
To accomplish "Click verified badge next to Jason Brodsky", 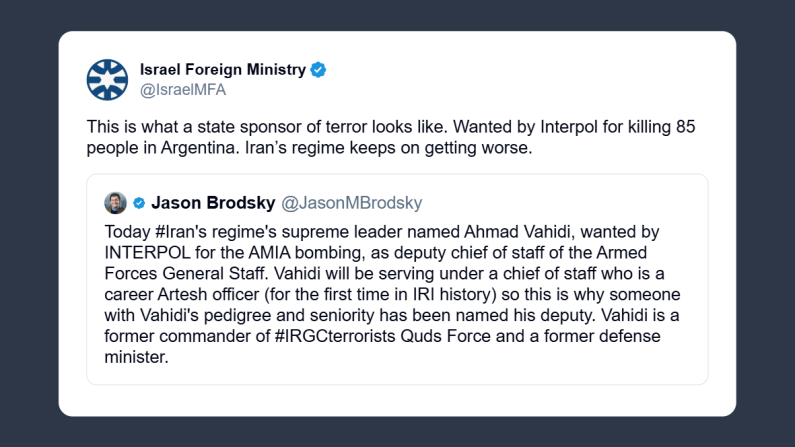I will pos(139,203).
